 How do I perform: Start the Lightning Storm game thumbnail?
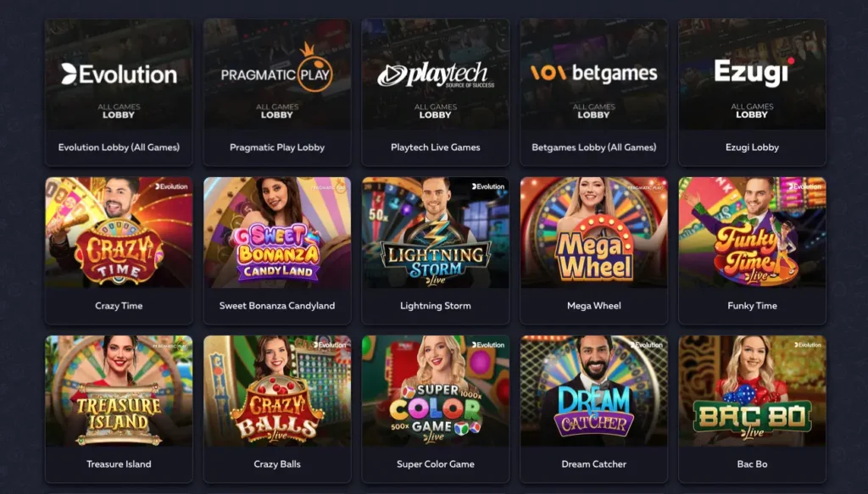point(436,233)
